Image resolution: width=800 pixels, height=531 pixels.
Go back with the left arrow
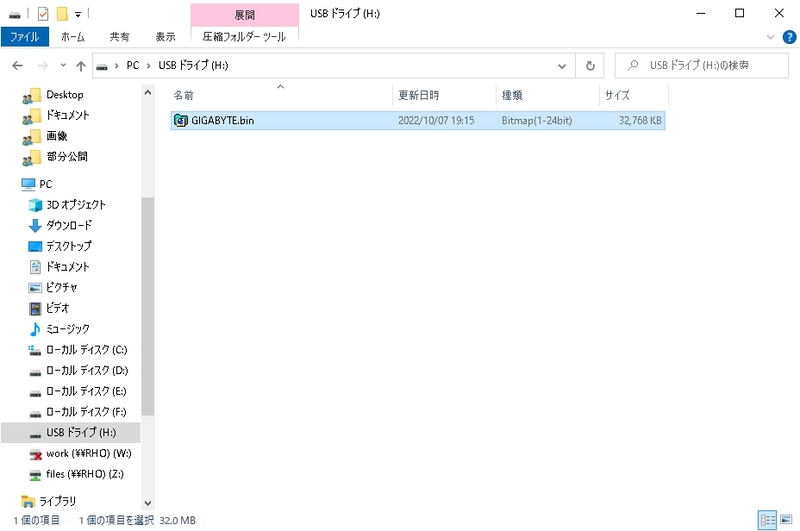17,65
